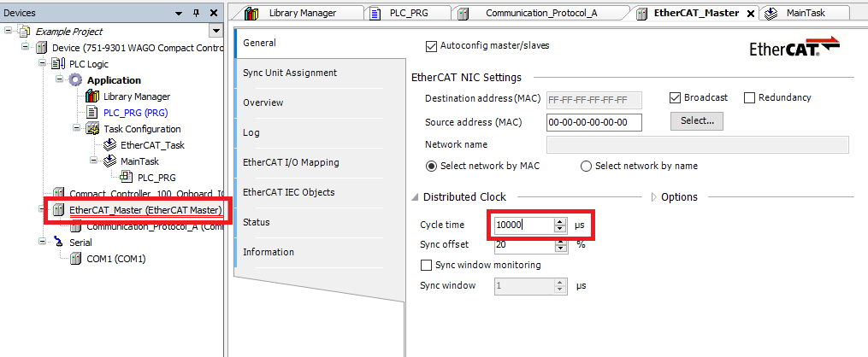Click the PLC_PRG (PRG) document icon
The height and width of the screenshot is (357, 868).
pyautogui.click(x=93, y=113)
